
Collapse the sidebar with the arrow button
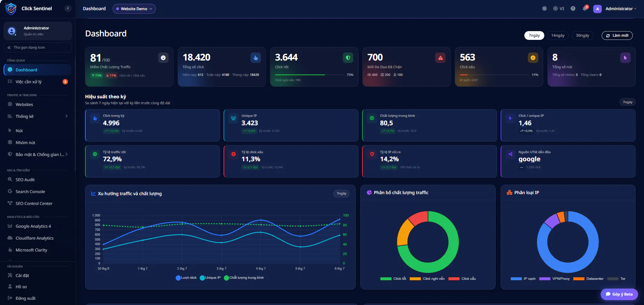(68, 8)
